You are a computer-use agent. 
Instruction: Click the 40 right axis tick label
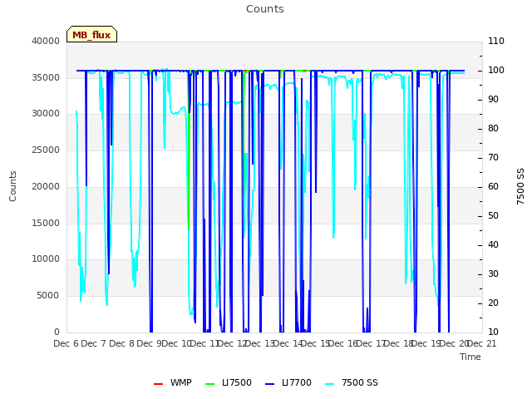pos(493,245)
